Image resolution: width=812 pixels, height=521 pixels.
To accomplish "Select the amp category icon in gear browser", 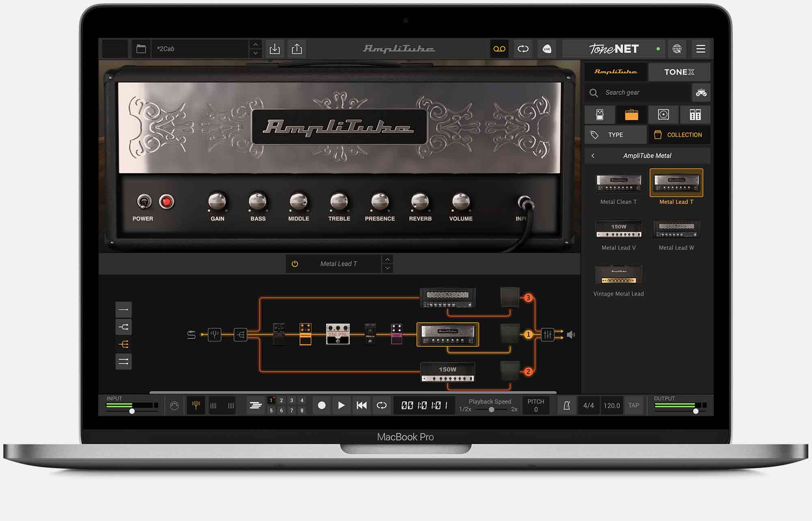I will (631, 115).
